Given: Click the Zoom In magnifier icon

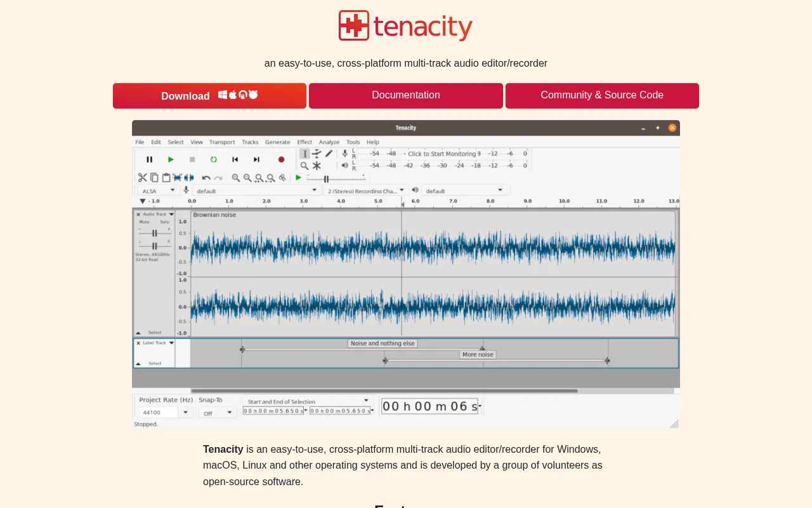Looking at the screenshot, I should coord(236,178).
